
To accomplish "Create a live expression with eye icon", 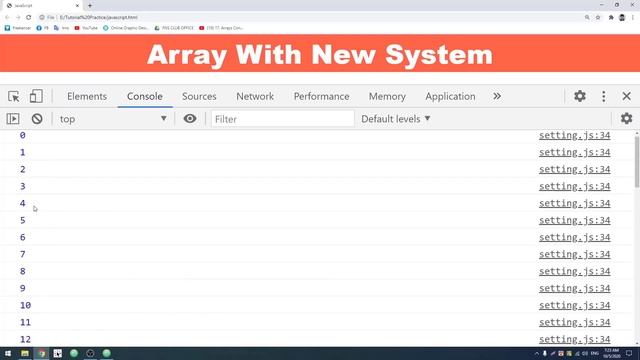I will pos(190,119).
